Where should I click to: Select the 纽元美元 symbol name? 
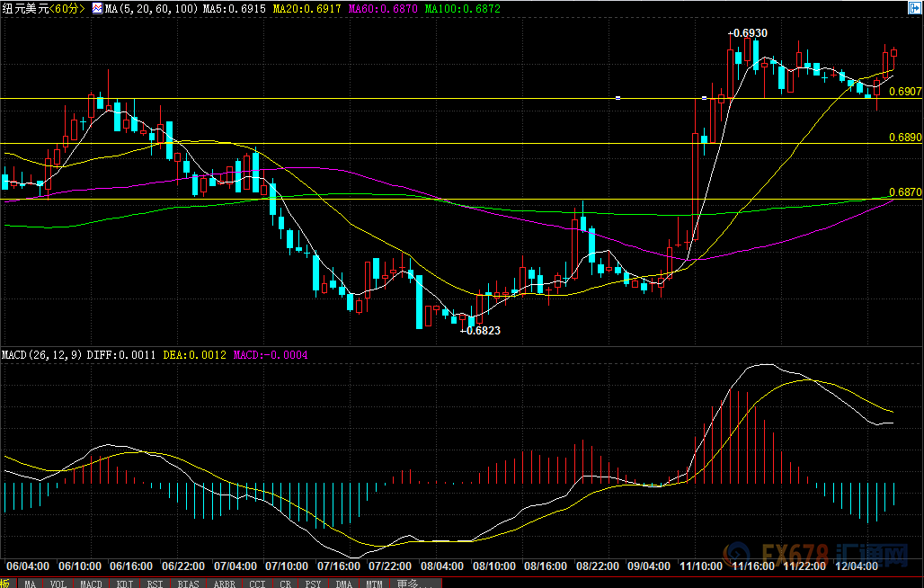[25, 8]
